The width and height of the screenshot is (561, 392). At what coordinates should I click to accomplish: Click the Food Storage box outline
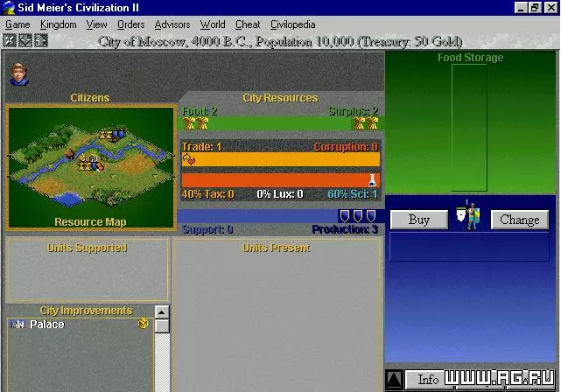[x=469, y=128]
